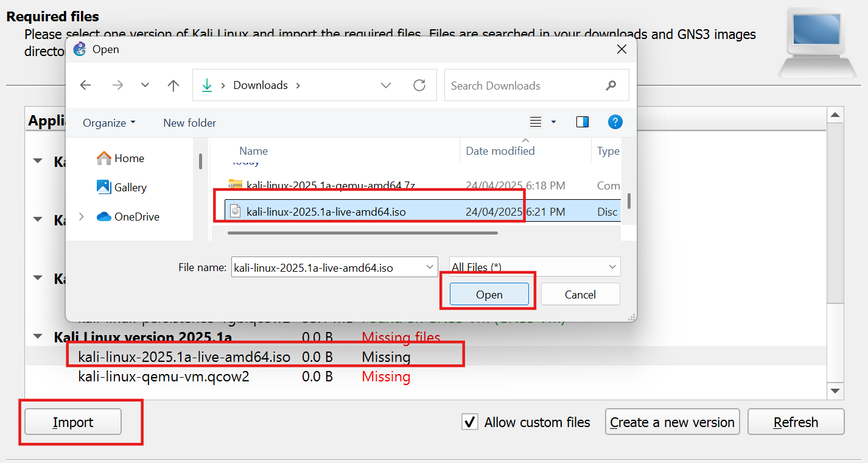The height and width of the screenshot is (463, 868).
Task: Click the 7z archive file icon
Action: click(x=235, y=185)
